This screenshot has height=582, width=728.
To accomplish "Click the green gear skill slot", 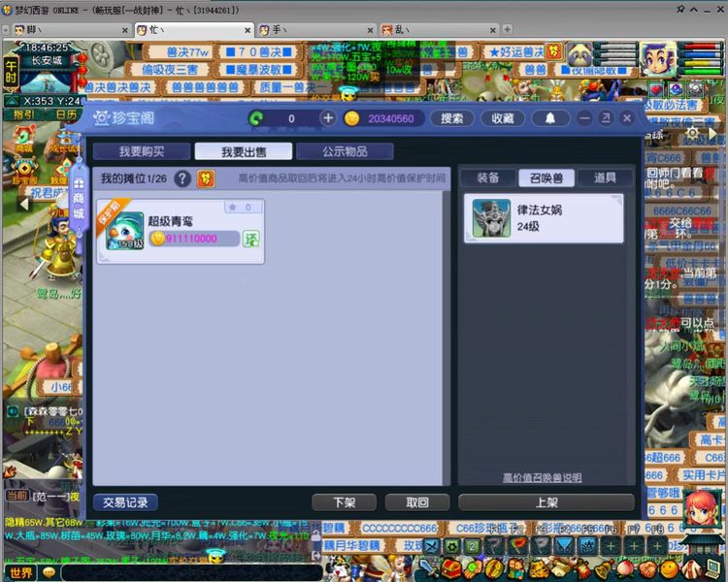I will pyautogui.click(x=451, y=546).
